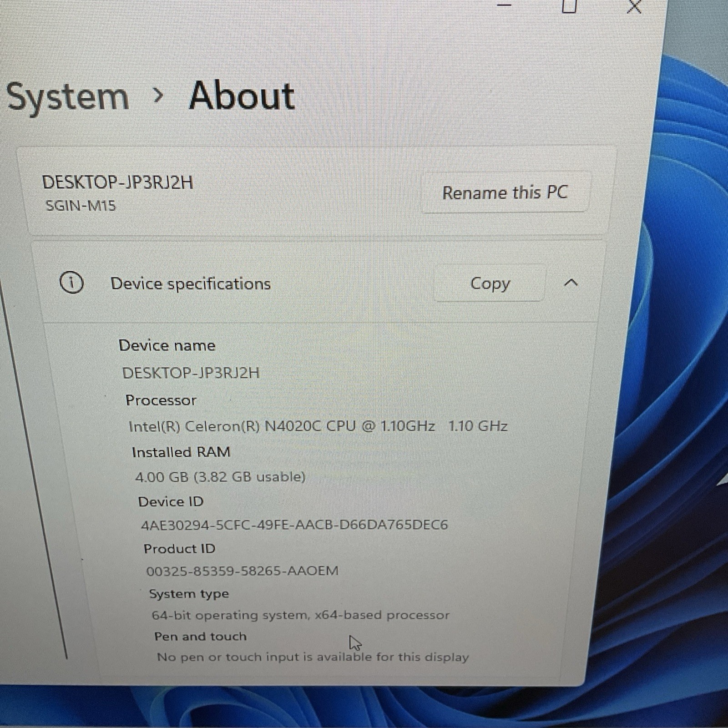Click the Product ID label
The width and height of the screenshot is (728, 728).
(x=180, y=549)
